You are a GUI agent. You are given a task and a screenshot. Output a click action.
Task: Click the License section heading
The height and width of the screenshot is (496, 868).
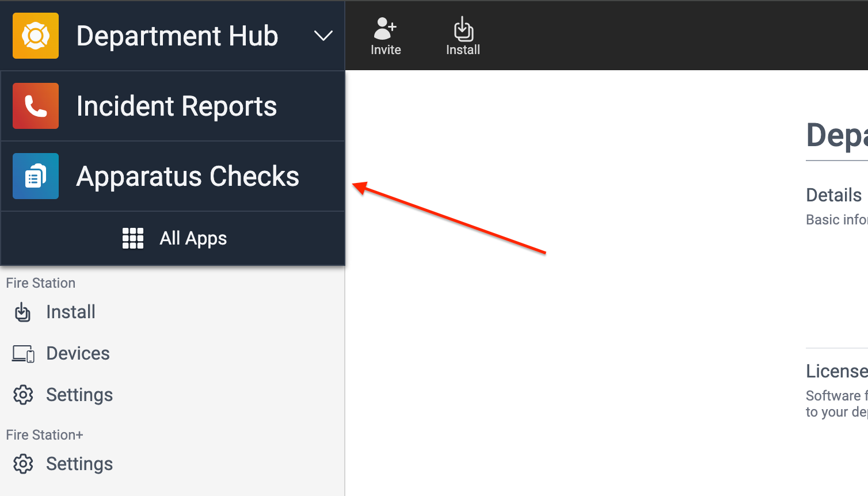[x=837, y=371]
